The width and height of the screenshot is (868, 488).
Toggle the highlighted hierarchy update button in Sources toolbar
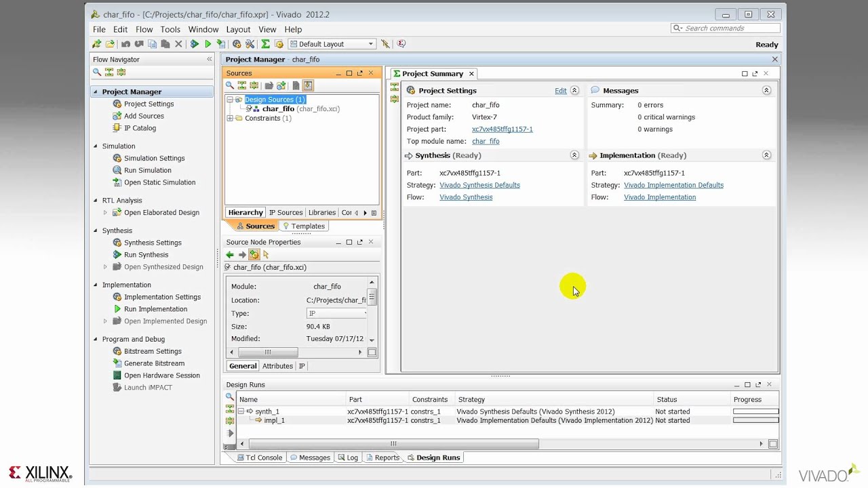click(308, 85)
